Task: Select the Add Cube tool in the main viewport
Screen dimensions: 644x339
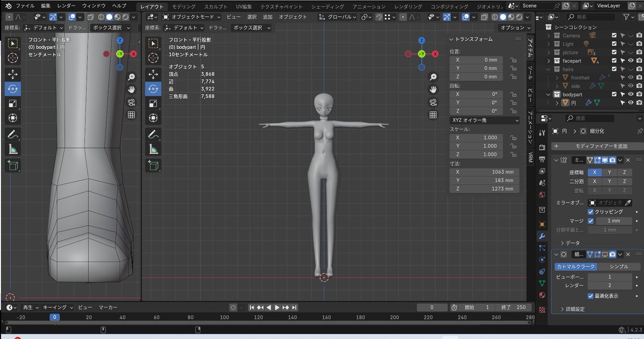Action: tap(153, 166)
